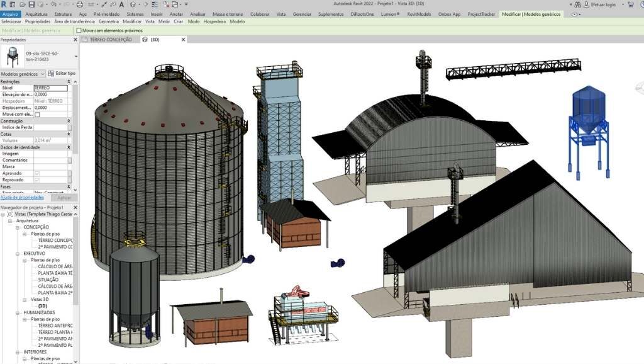Click the Edit Type icon
The image size is (644, 364).
(x=52, y=74)
